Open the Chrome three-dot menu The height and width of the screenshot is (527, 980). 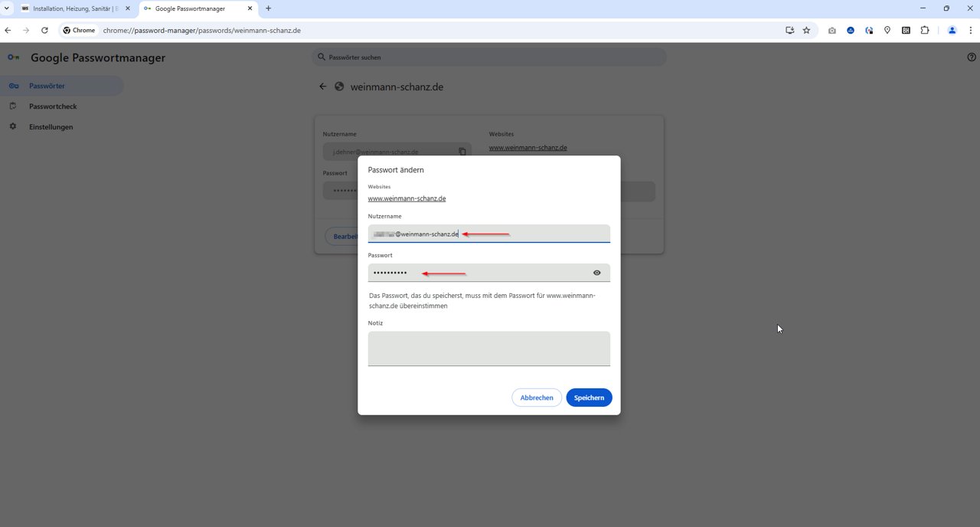pos(971,31)
